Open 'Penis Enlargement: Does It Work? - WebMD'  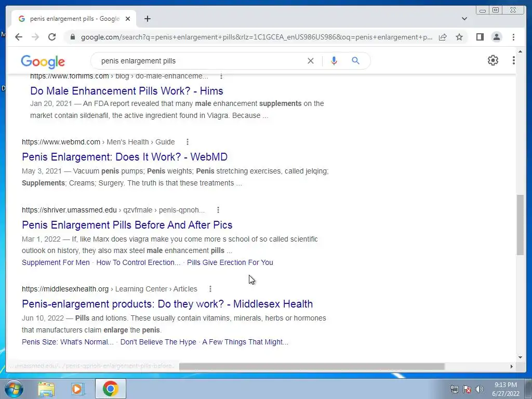pos(125,157)
